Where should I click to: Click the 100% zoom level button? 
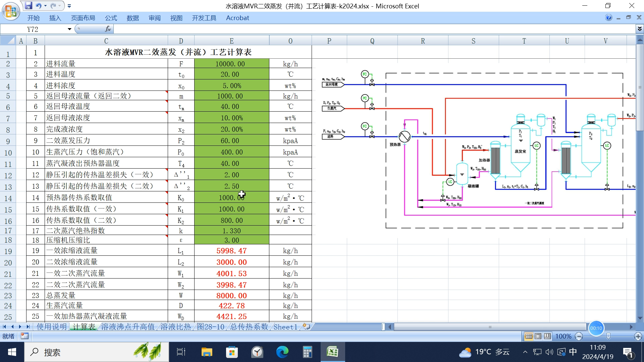pyautogui.click(x=563, y=336)
